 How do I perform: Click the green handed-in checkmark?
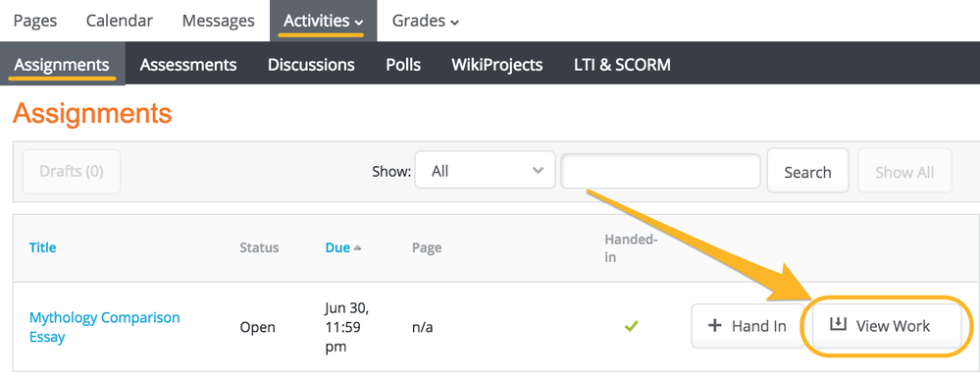(x=631, y=326)
